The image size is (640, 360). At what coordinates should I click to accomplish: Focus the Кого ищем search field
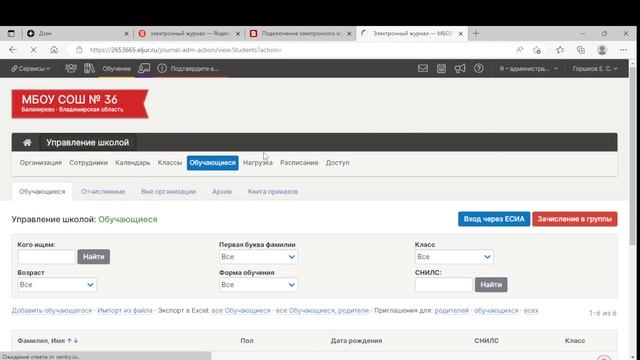click(47, 257)
